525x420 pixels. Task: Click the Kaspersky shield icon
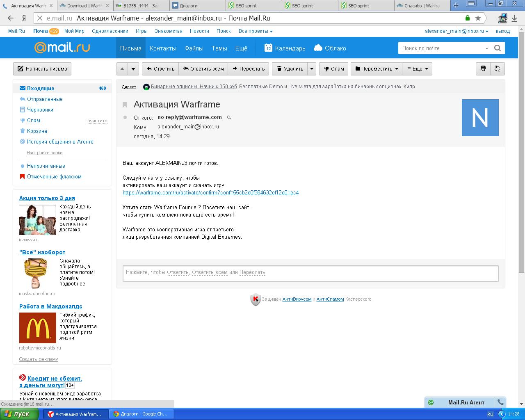(256, 299)
